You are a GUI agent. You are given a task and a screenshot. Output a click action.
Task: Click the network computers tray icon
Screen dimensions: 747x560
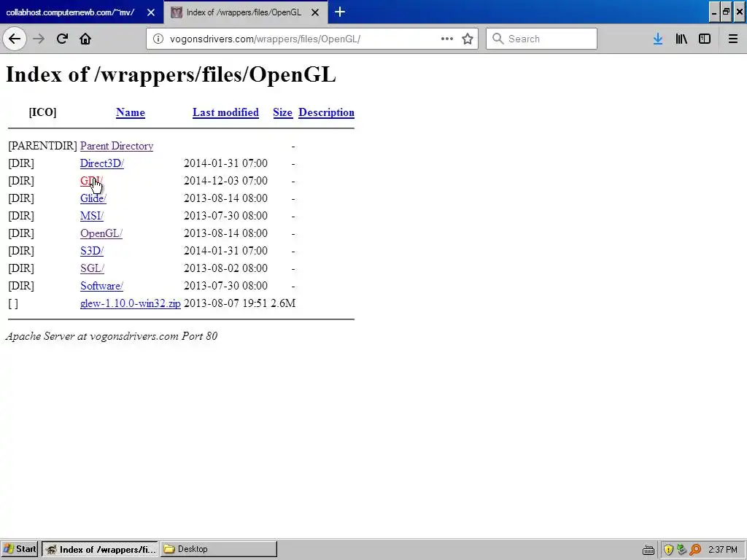[x=682, y=550]
